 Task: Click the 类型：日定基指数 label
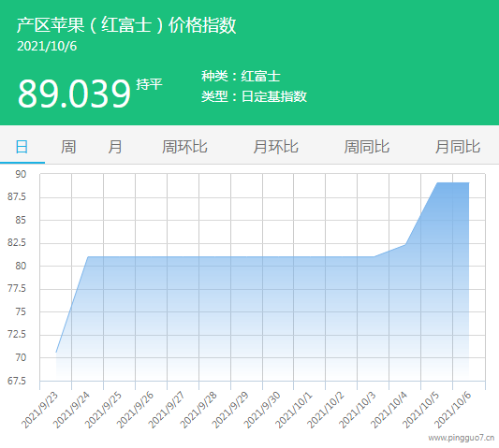pyautogui.click(x=255, y=96)
